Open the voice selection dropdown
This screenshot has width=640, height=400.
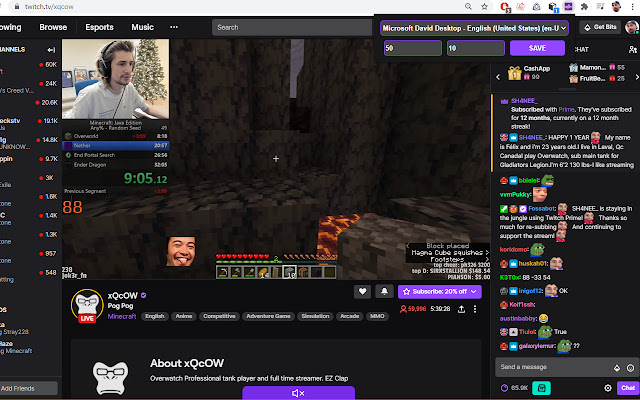(474, 28)
